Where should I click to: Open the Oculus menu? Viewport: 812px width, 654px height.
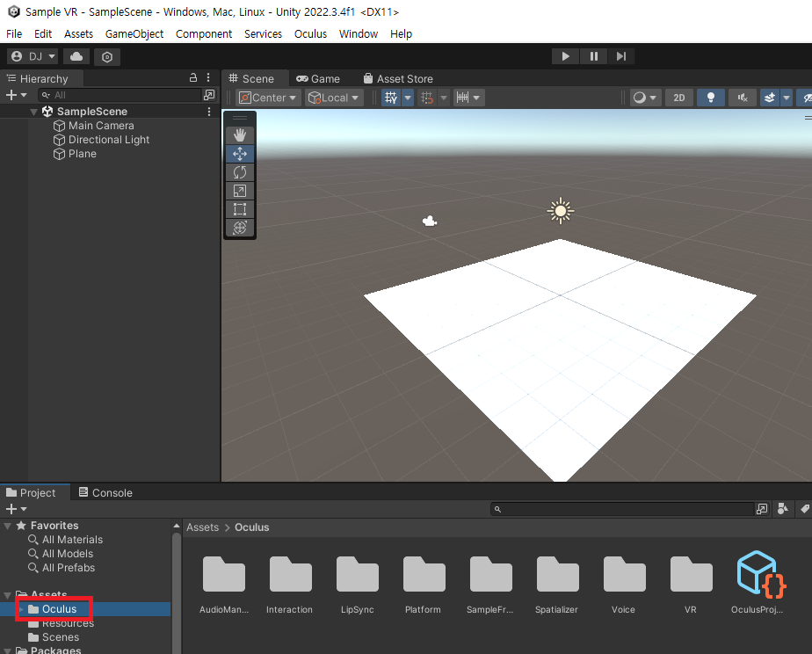(x=310, y=33)
